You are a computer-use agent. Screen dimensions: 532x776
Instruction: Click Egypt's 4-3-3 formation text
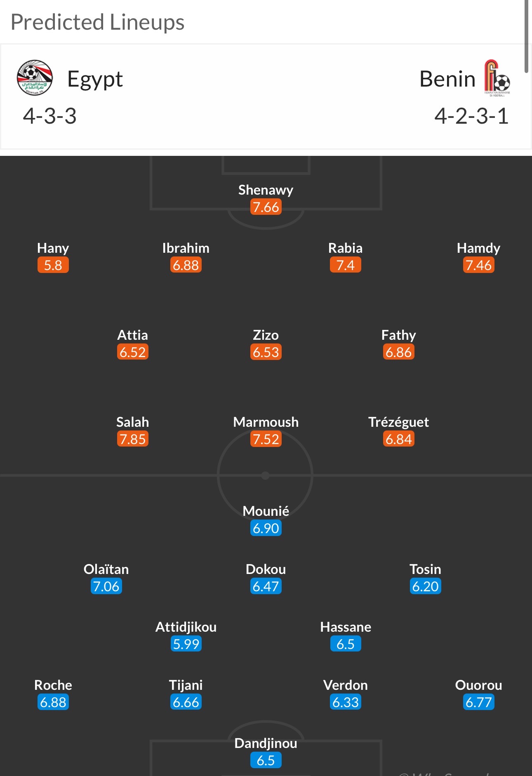[49, 116]
